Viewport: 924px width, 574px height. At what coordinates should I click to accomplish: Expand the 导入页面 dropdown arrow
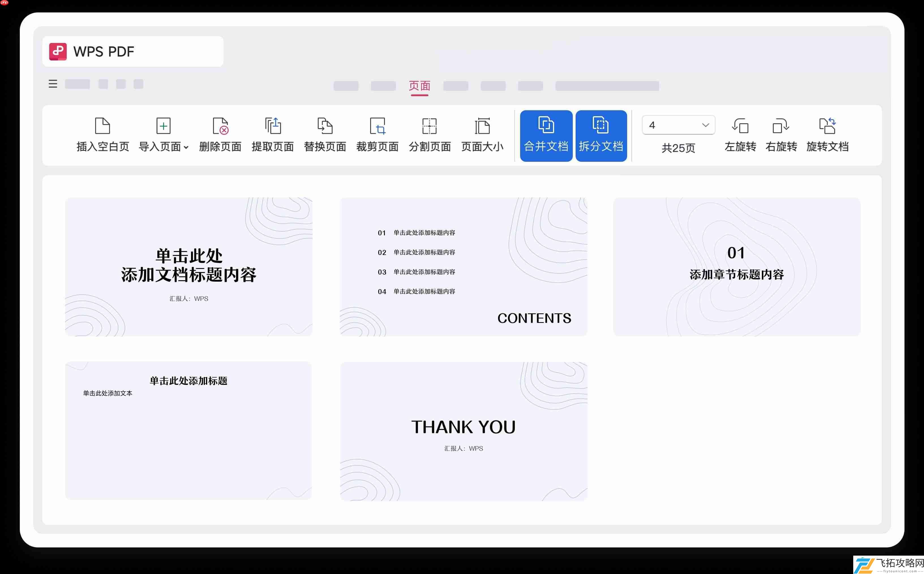pos(186,147)
